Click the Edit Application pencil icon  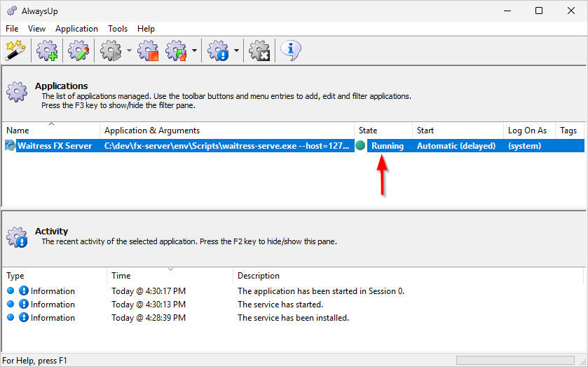pyautogui.click(x=76, y=51)
